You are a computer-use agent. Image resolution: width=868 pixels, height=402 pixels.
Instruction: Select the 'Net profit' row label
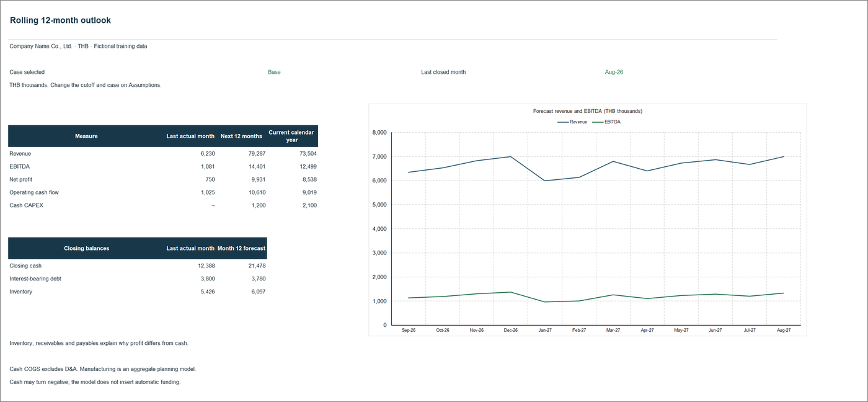[21, 179]
